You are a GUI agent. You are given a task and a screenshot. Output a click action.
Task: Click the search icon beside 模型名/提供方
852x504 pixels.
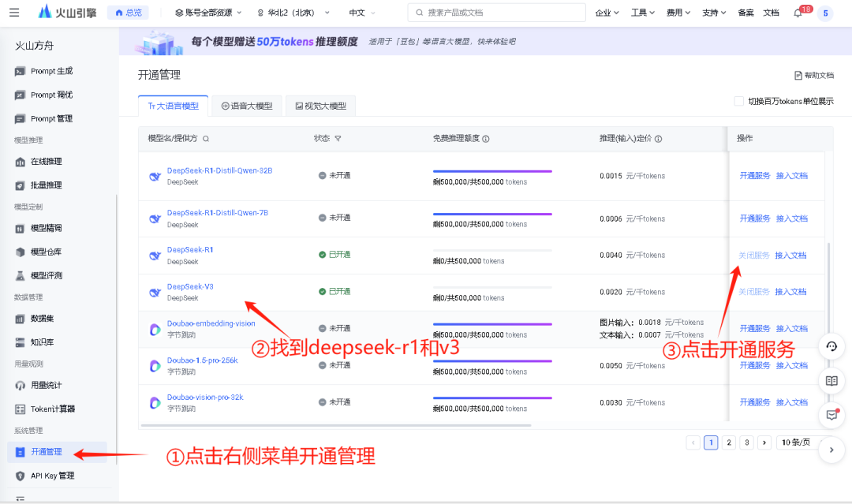[206, 139]
